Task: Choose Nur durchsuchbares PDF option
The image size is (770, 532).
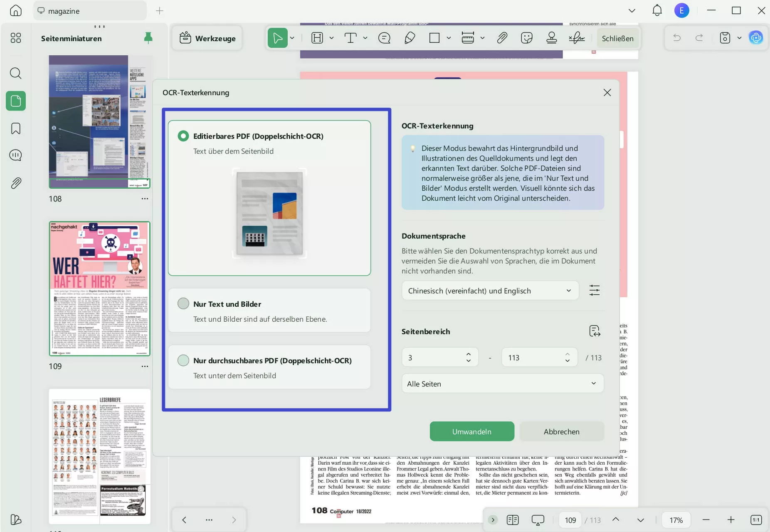Action: pos(183,360)
